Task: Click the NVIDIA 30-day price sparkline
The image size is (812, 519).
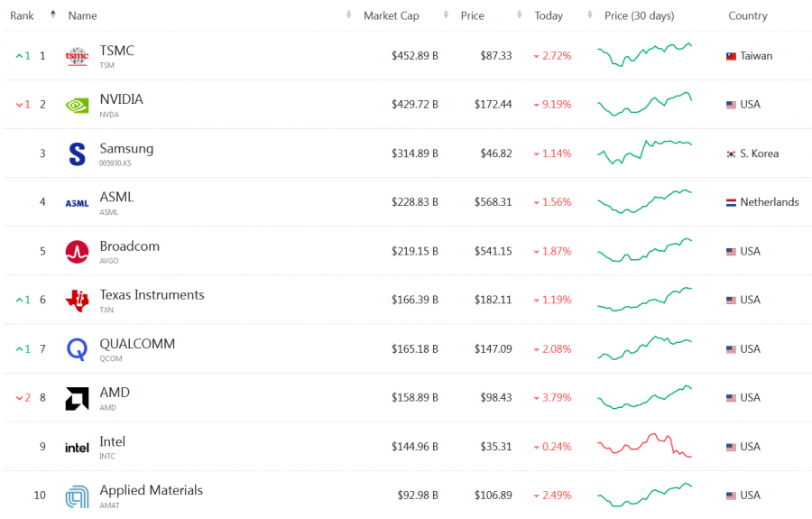Action: pos(644,104)
